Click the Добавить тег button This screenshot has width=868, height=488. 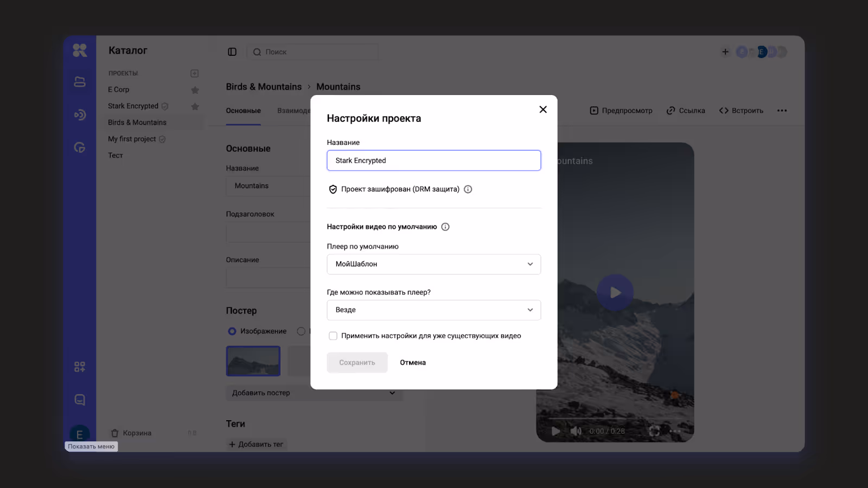pyautogui.click(x=256, y=445)
